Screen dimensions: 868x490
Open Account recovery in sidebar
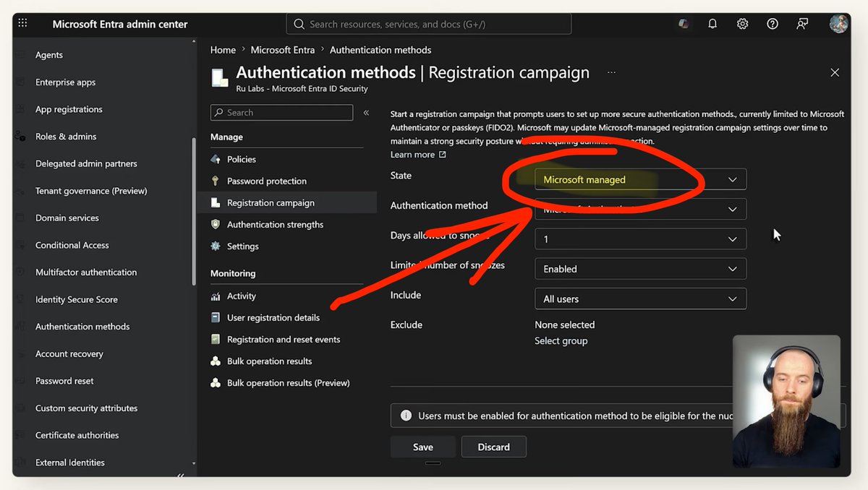(x=69, y=354)
